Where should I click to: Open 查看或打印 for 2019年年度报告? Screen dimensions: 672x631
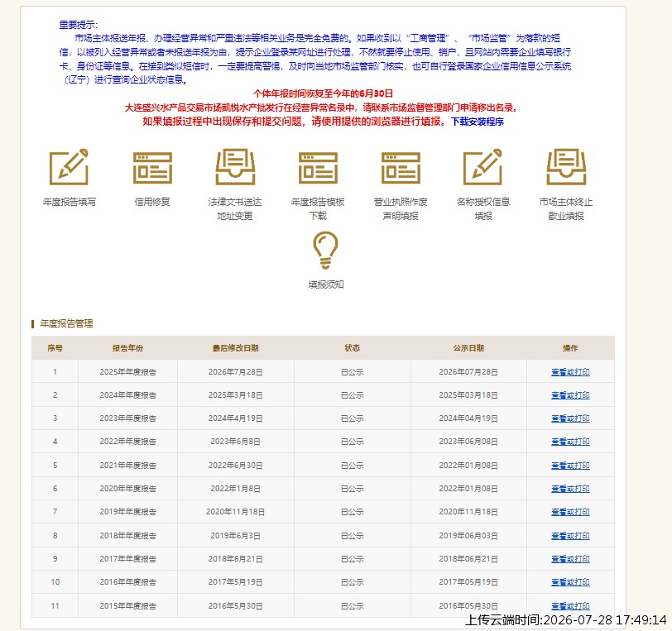click(x=570, y=512)
